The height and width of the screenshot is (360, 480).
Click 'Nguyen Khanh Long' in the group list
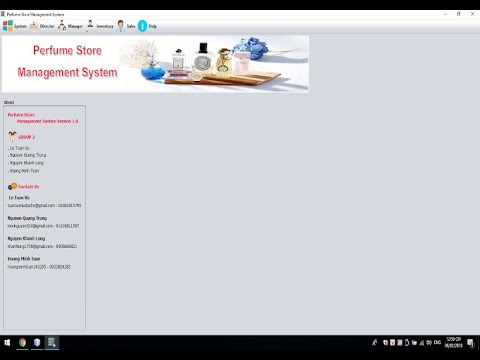(x=26, y=163)
